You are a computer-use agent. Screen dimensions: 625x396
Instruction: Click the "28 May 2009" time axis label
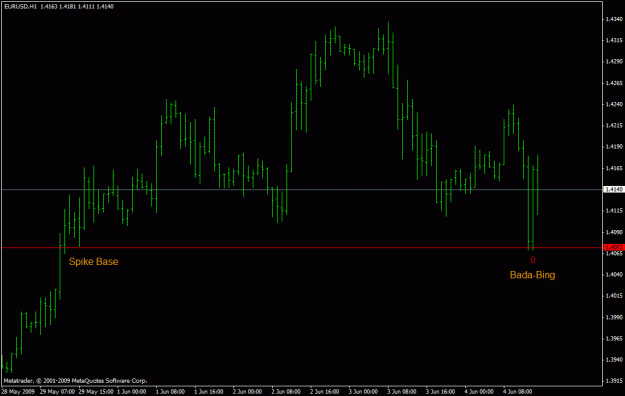[18, 392]
